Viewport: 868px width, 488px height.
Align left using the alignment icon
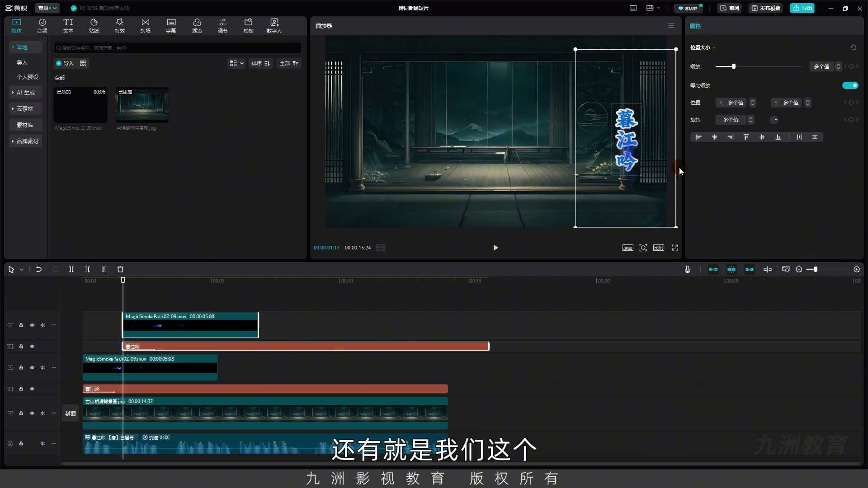point(698,137)
